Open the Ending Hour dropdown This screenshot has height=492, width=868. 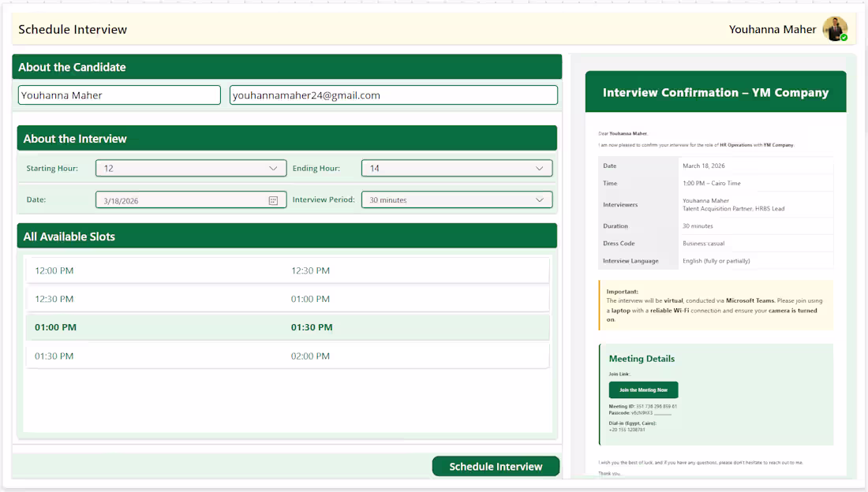[456, 168]
